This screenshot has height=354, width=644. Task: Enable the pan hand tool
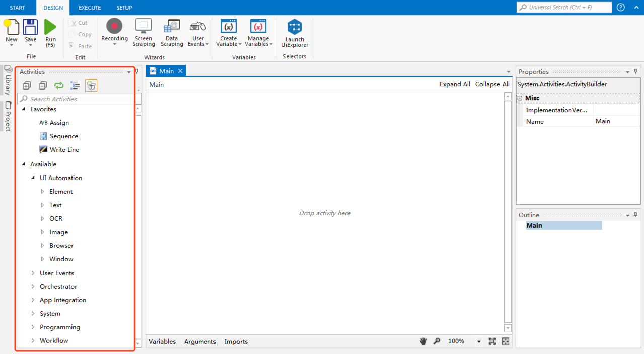423,341
